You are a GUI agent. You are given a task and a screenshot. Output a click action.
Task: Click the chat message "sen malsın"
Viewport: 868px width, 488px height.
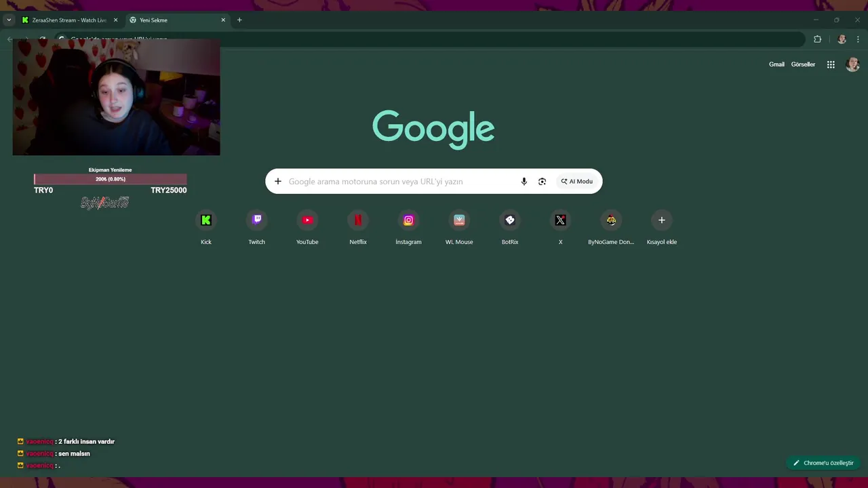pyautogui.click(x=75, y=454)
